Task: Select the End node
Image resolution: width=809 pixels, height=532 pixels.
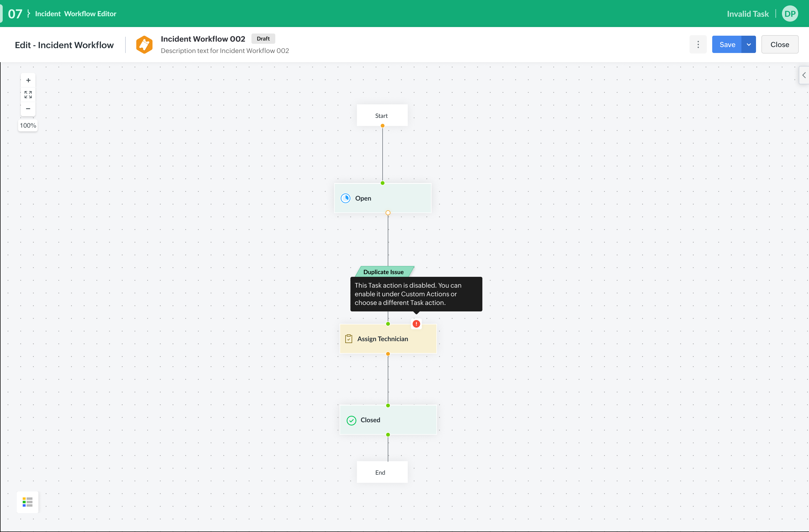Action: click(x=382, y=472)
